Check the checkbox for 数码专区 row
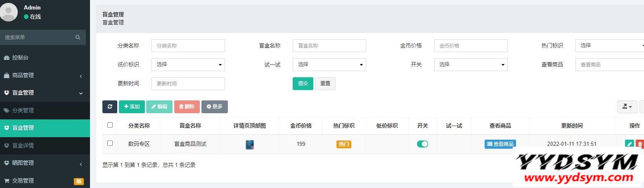The image size is (644, 188). point(110,143)
